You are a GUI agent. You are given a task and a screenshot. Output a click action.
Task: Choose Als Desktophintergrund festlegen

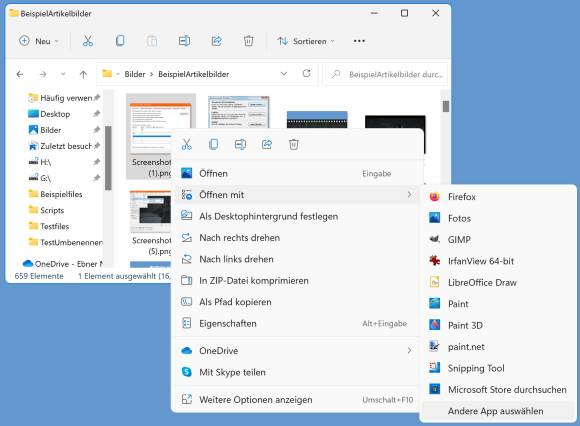(x=297, y=216)
